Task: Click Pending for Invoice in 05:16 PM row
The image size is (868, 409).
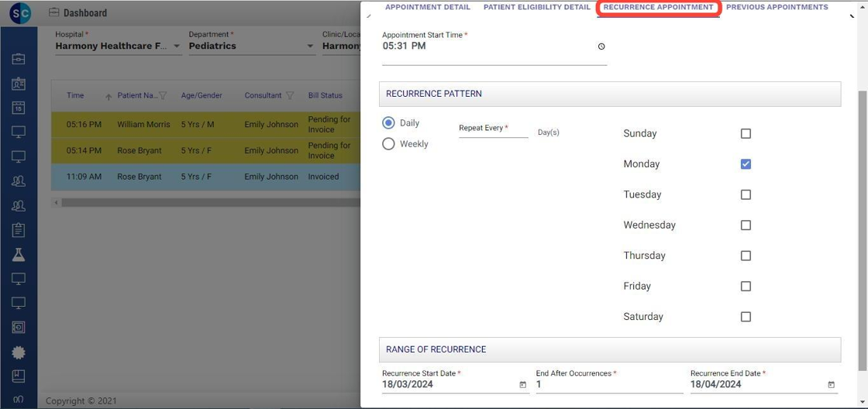Action: pyautogui.click(x=329, y=125)
